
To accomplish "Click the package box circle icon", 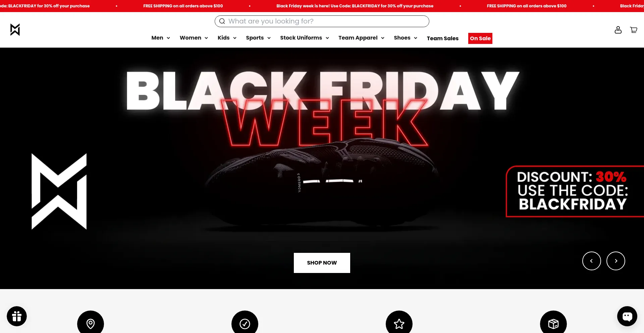I will tap(553, 323).
